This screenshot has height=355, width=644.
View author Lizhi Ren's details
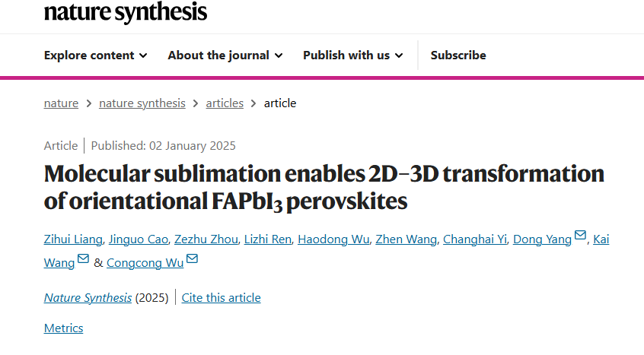tap(268, 239)
